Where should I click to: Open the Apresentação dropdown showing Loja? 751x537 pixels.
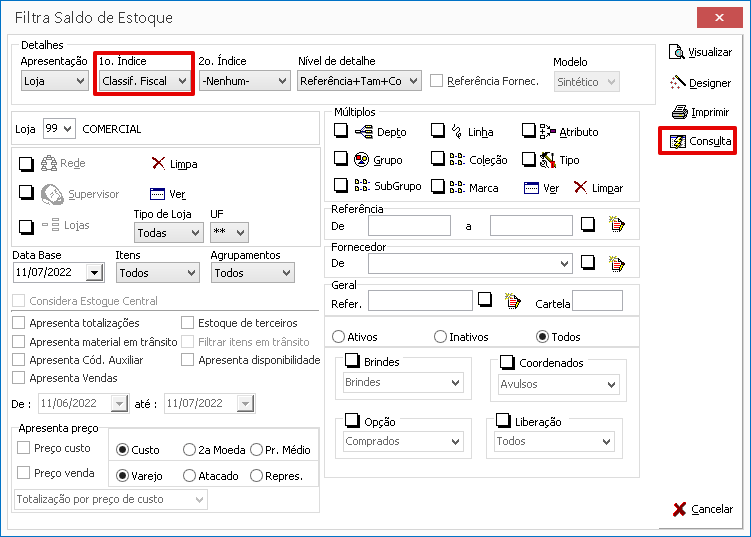click(55, 81)
